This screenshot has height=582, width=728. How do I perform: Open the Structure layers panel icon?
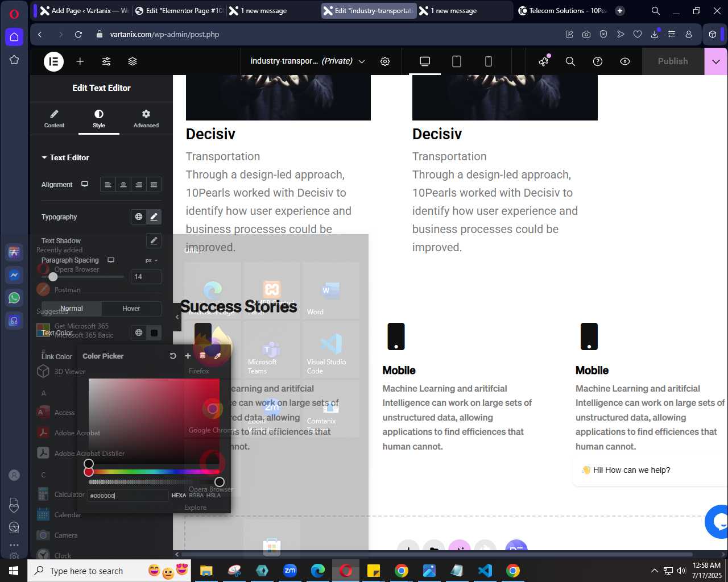133,61
